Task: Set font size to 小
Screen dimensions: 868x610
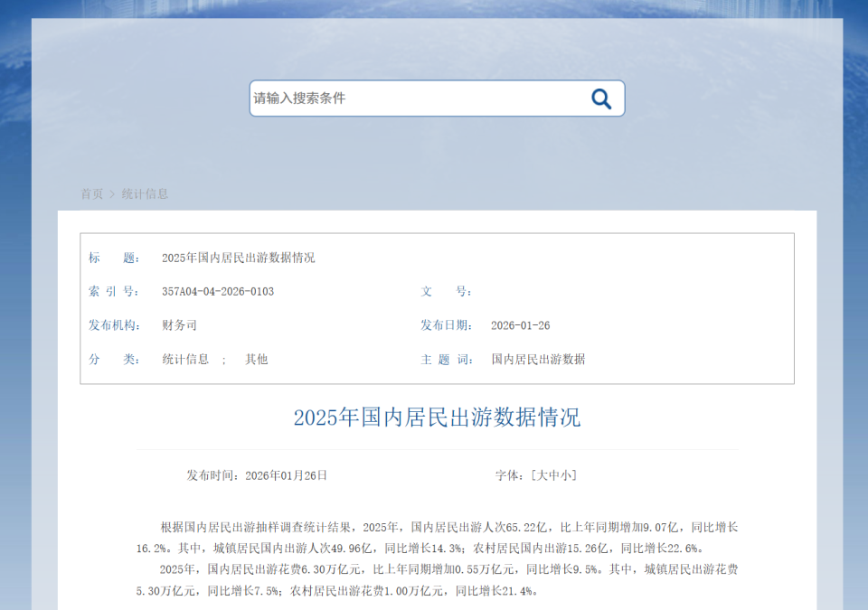Action: (x=566, y=475)
